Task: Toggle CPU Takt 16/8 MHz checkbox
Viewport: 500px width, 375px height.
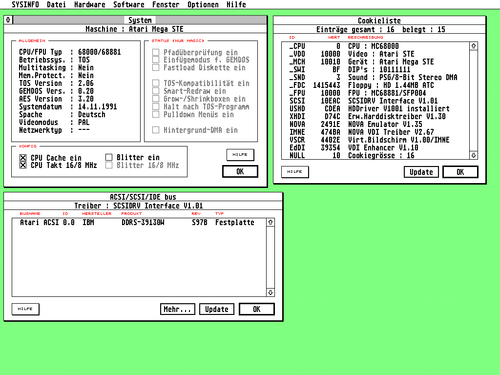Action: point(23,165)
